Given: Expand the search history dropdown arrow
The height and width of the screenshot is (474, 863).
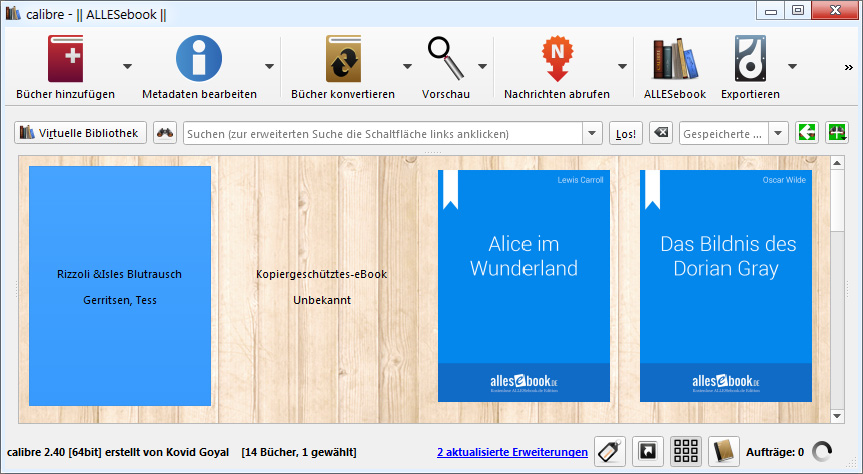Looking at the screenshot, I should click(592, 134).
